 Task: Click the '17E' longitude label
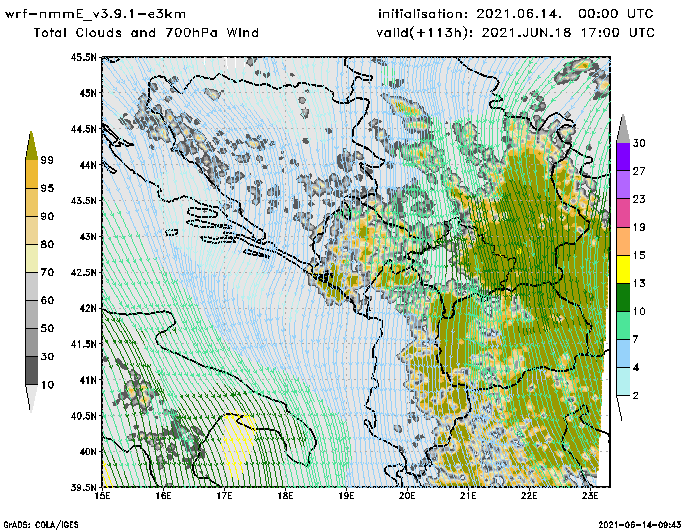tap(225, 496)
